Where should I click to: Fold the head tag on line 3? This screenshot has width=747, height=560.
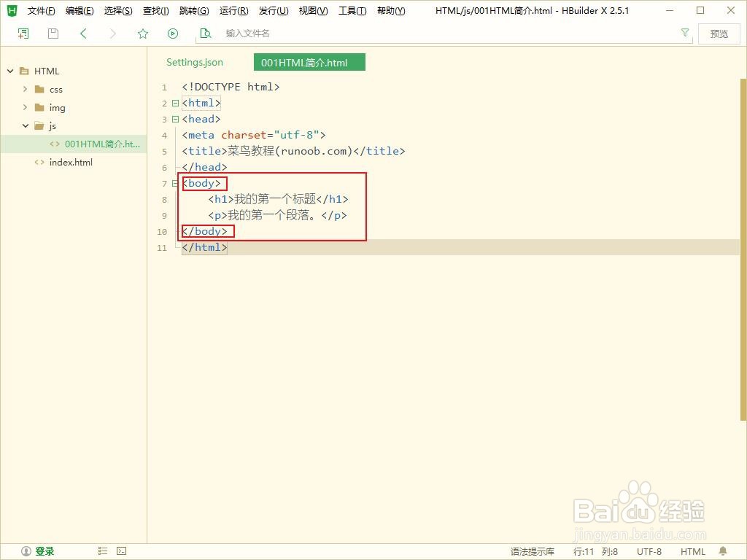175,119
